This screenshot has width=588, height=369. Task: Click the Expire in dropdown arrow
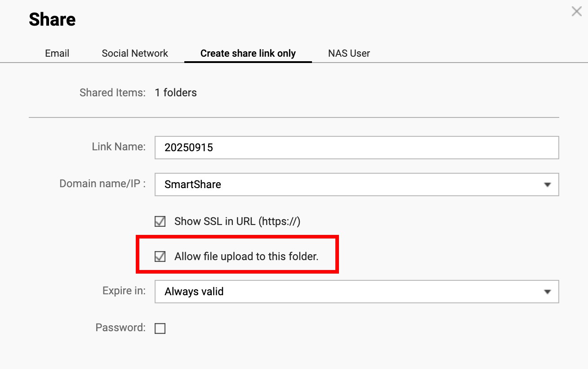pos(547,292)
